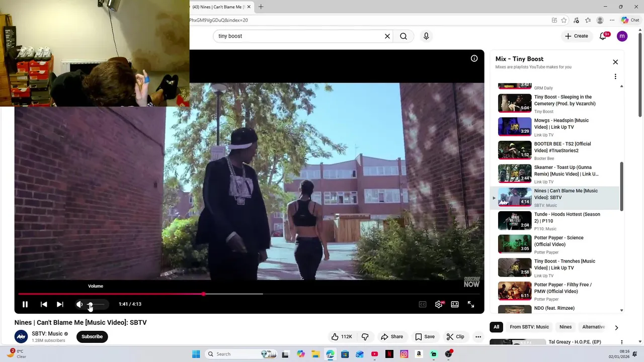The image size is (644, 362).
Task: Switch to theater mode view
Action: [x=455, y=304]
